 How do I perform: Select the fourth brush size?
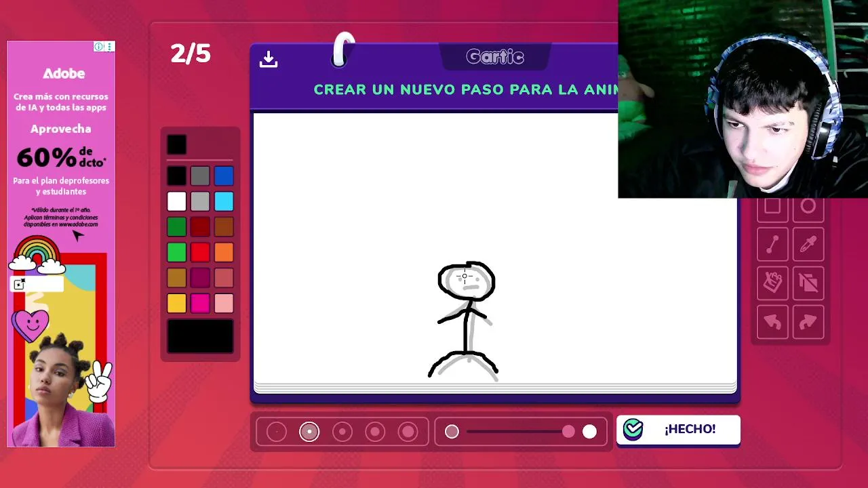tap(375, 432)
